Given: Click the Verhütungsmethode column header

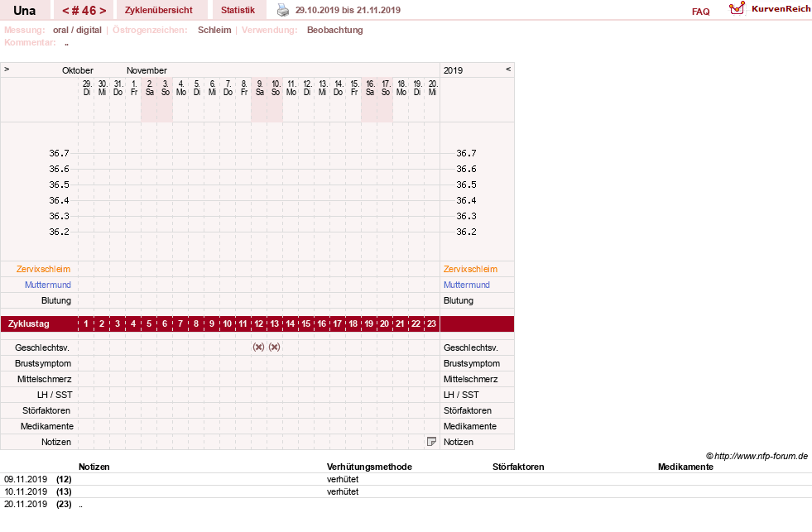Looking at the screenshot, I should [x=369, y=467].
